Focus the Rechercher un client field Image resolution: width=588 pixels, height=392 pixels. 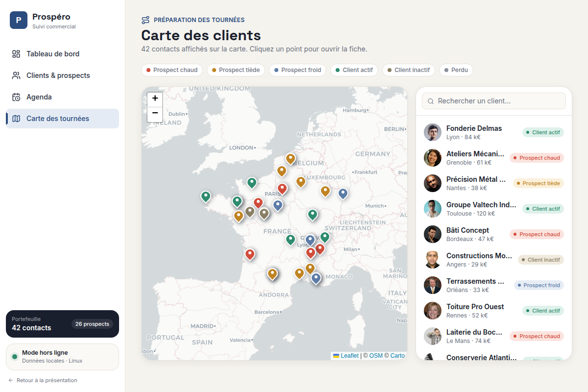tap(494, 101)
